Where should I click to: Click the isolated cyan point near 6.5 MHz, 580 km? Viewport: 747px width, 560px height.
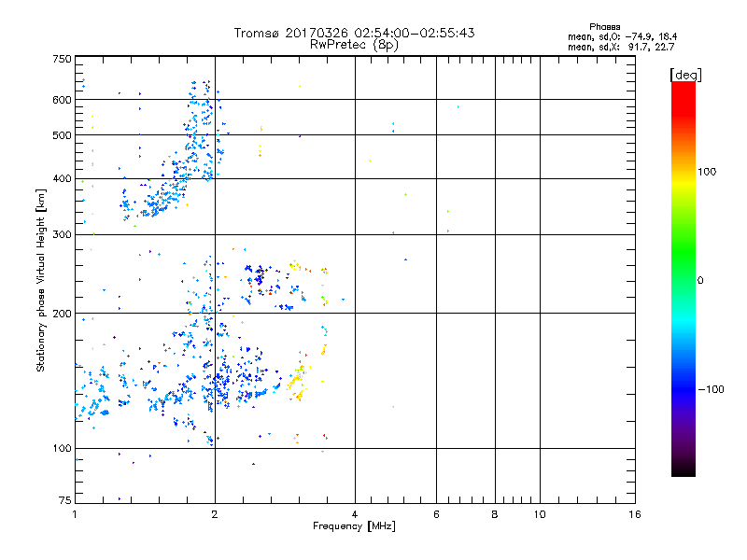coord(458,107)
